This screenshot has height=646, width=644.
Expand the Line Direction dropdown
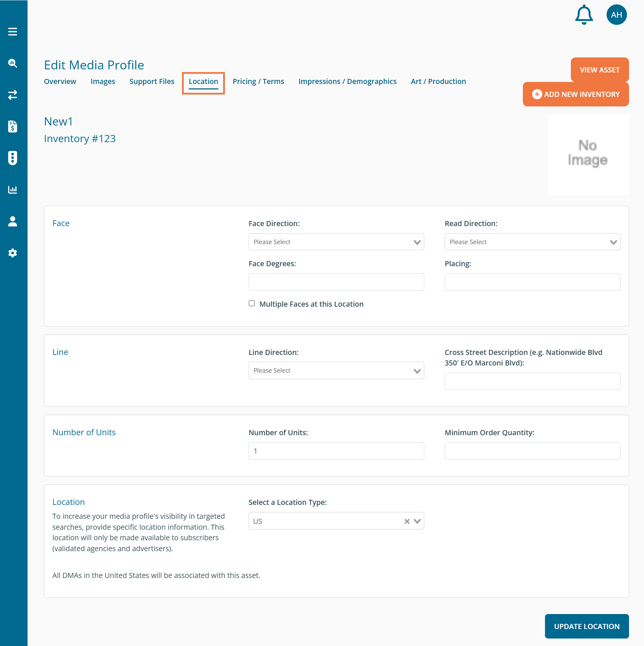click(x=336, y=371)
